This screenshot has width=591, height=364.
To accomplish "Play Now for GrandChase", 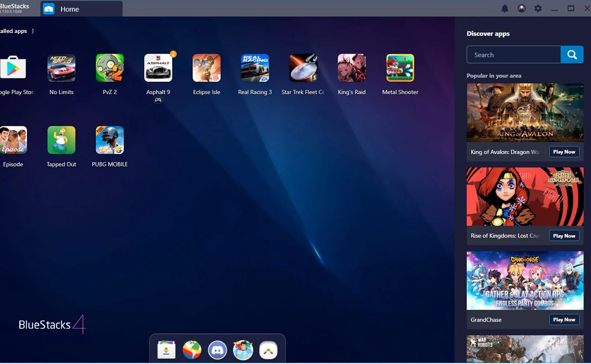I will coord(564,320).
